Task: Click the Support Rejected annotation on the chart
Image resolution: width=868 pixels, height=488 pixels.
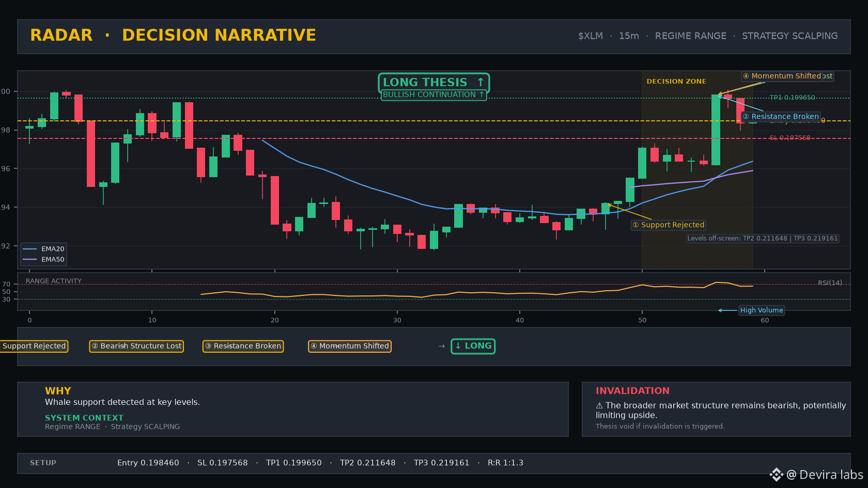Action: (x=669, y=225)
